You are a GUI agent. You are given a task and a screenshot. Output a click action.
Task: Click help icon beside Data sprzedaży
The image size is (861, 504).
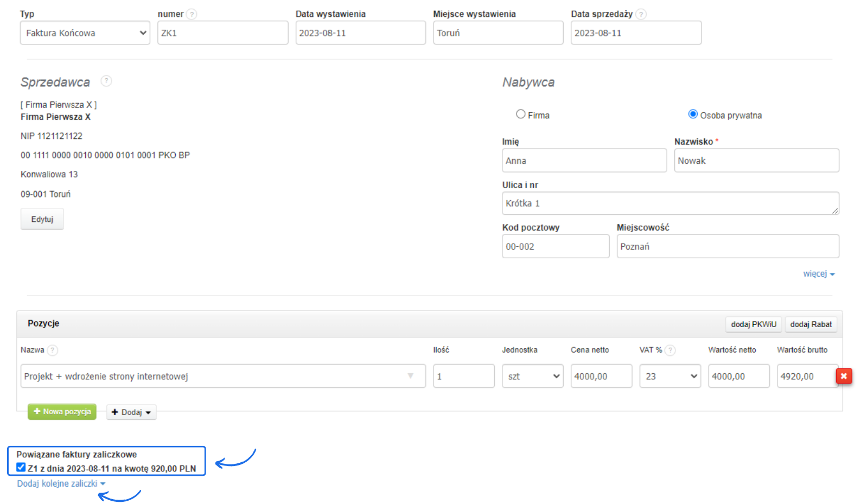tap(641, 14)
